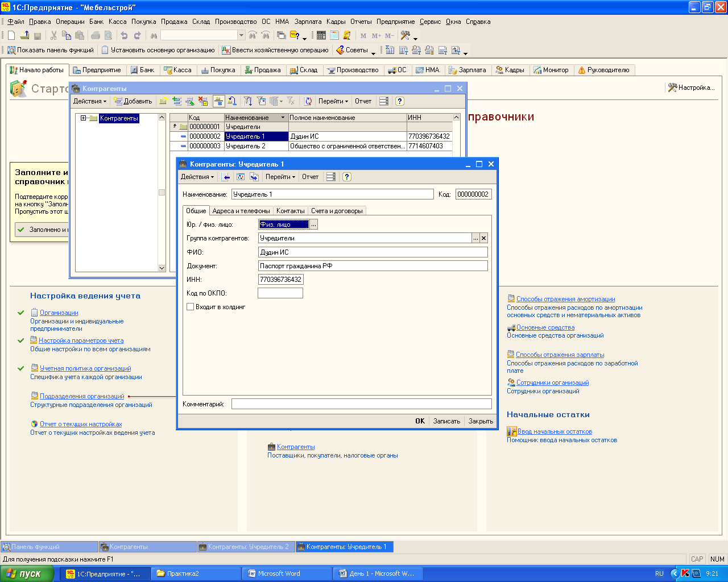
Task: Switch to the 'Руководителю' panel tab
Action: [603, 70]
